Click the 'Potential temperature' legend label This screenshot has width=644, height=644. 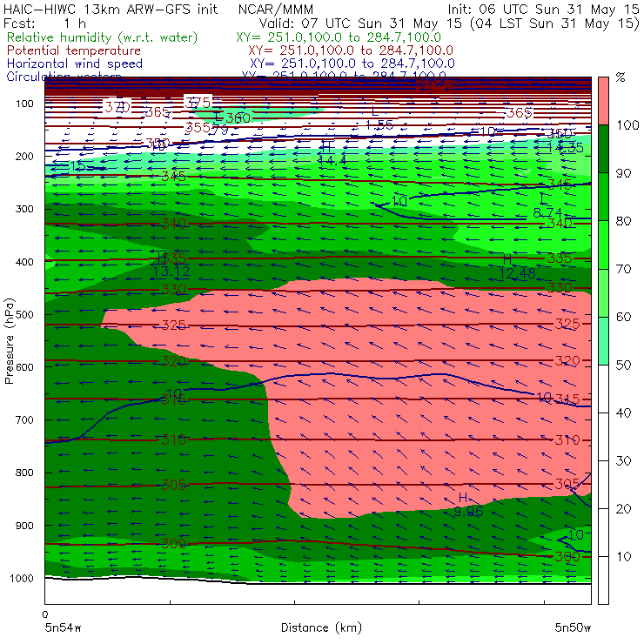[74, 50]
